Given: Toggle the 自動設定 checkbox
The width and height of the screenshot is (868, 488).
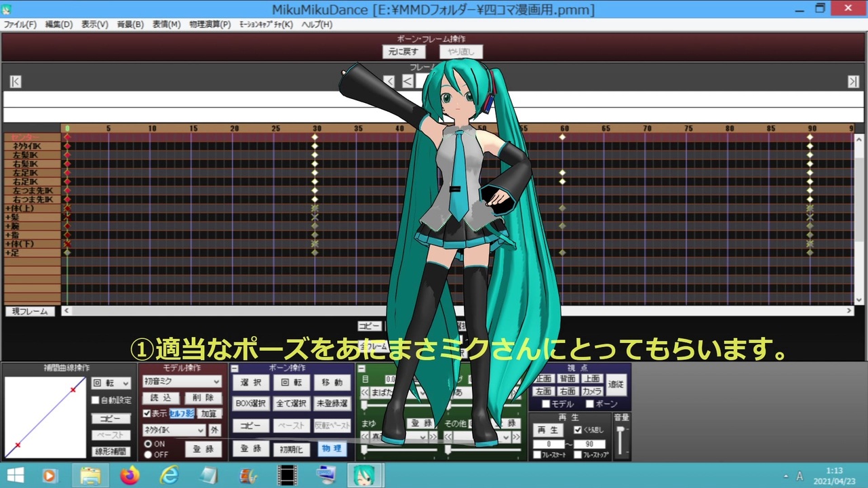Looking at the screenshot, I should [x=96, y=400].
